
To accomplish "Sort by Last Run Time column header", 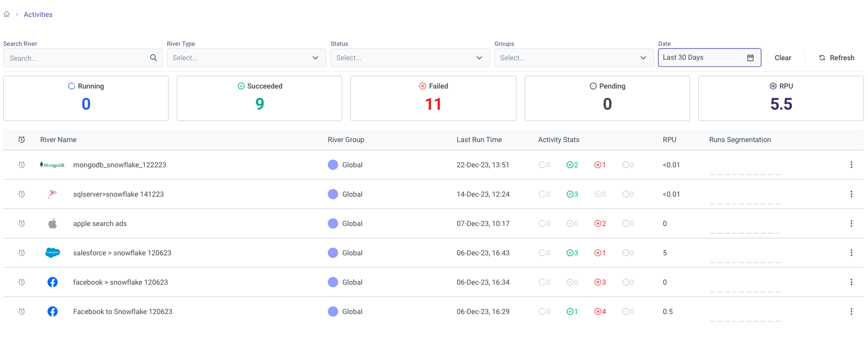I will click(x=479, y=140).
